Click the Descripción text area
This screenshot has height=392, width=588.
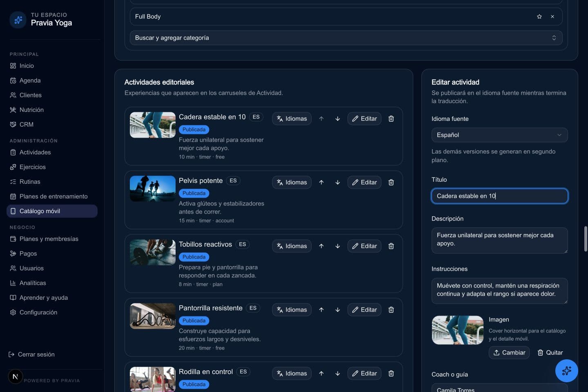pos(499,240)
